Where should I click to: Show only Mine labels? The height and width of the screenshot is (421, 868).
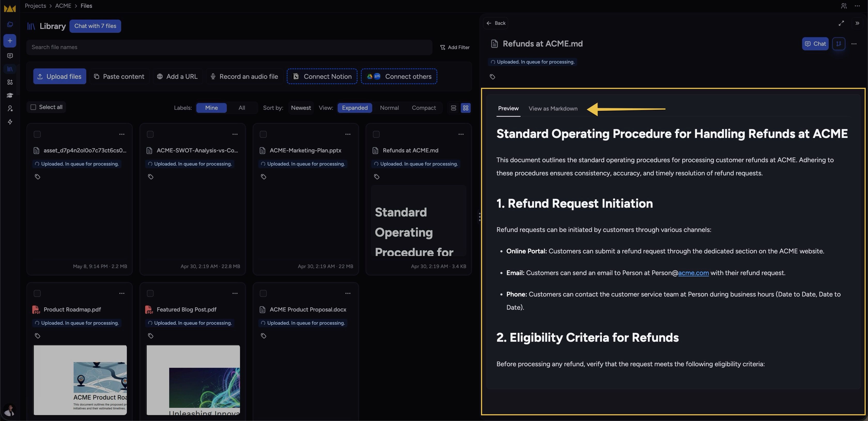pyautogui.click(x=211, y=108)
